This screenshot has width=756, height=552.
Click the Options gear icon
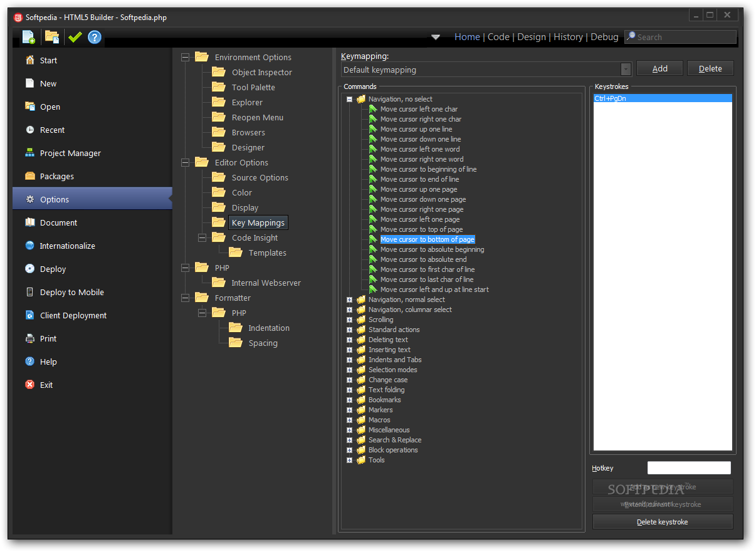coord(29,199)
